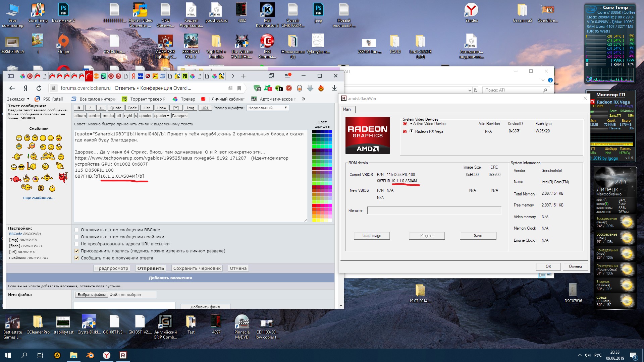Expand the Закладки bookmarks menu

coord(18,99)
